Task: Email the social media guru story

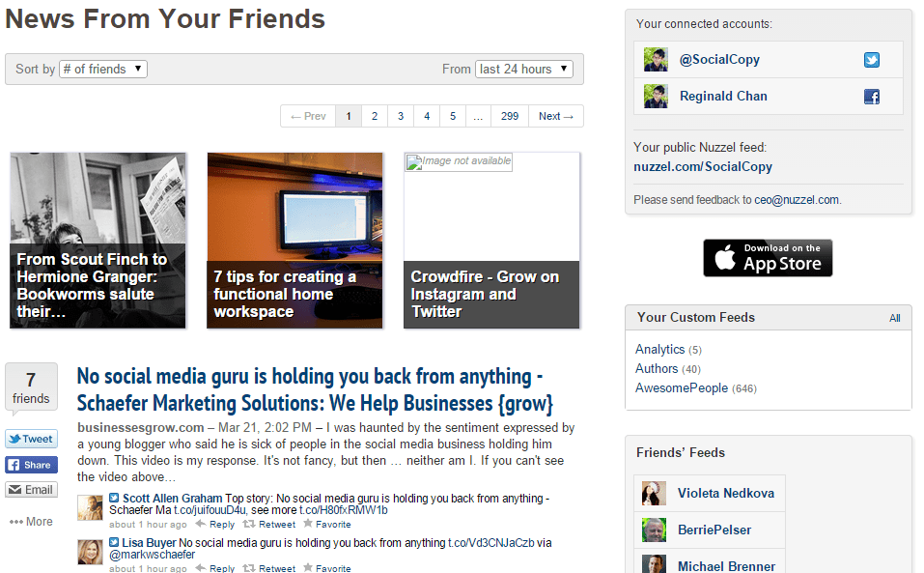Action: pos(31,489)
